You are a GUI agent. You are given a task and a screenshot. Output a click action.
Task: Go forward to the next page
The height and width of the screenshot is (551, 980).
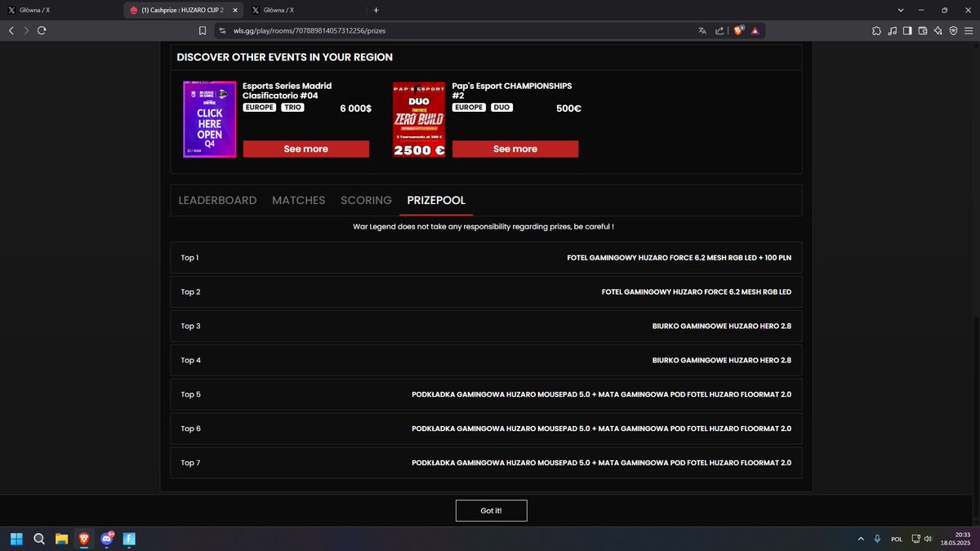tap(26, 30)
